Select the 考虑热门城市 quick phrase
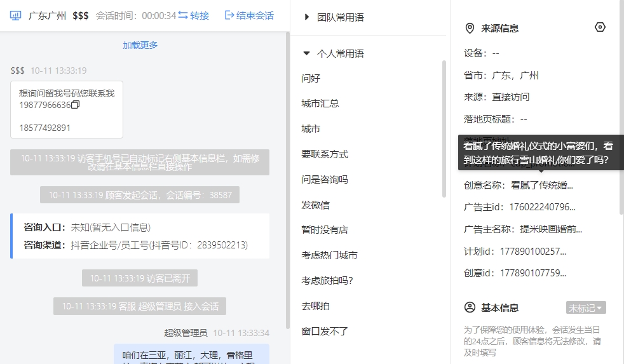 [330, 255]
